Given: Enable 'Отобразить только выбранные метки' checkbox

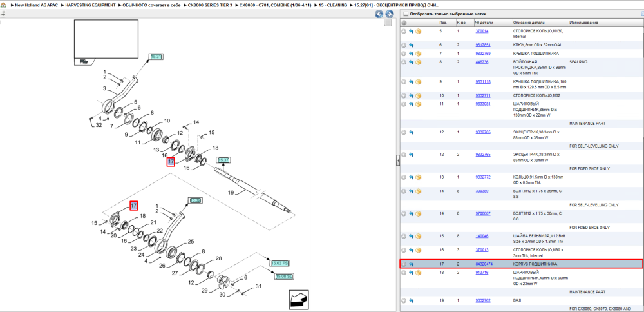Looking at the screenshot, I should (406, 14).
